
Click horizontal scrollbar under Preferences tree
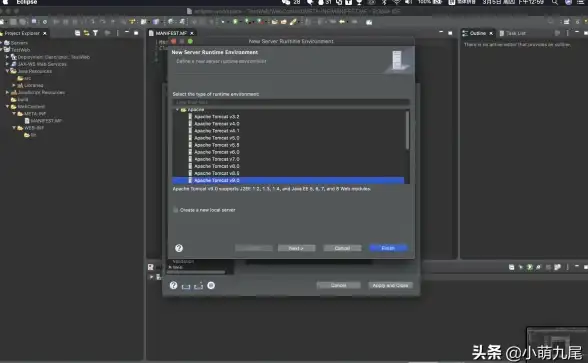click(196, 272)
